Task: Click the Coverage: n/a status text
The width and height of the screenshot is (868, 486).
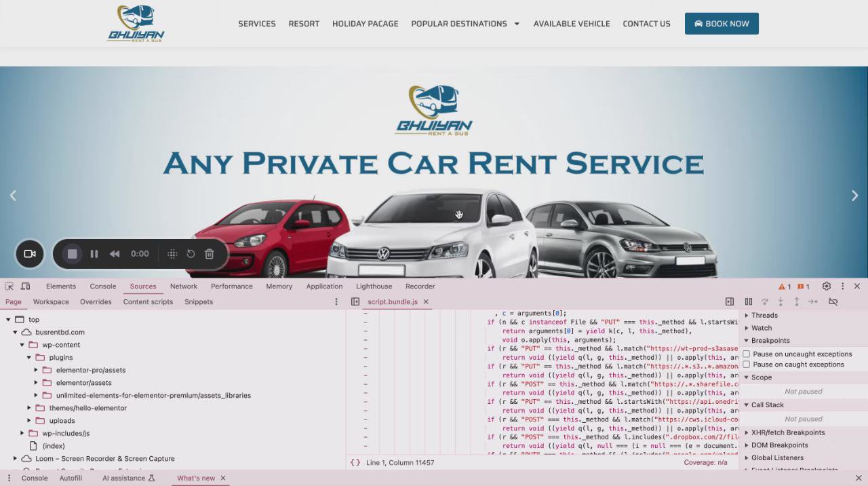Action: (705, 463)
